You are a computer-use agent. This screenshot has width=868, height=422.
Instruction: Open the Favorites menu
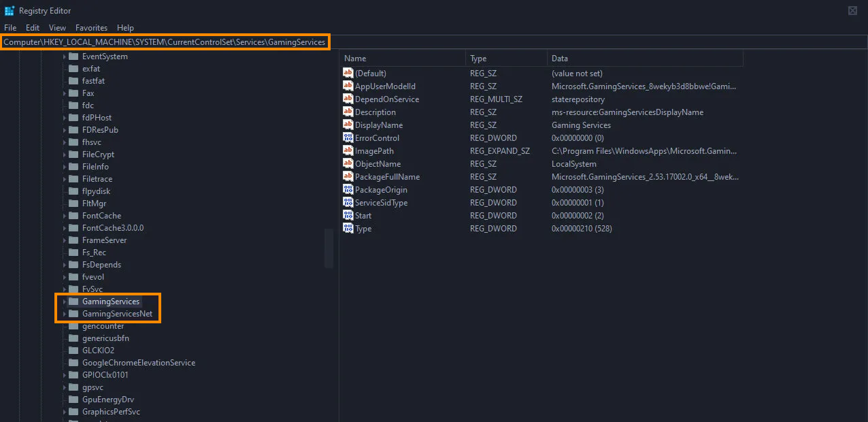pyautogui.click(x=92, y=28)
